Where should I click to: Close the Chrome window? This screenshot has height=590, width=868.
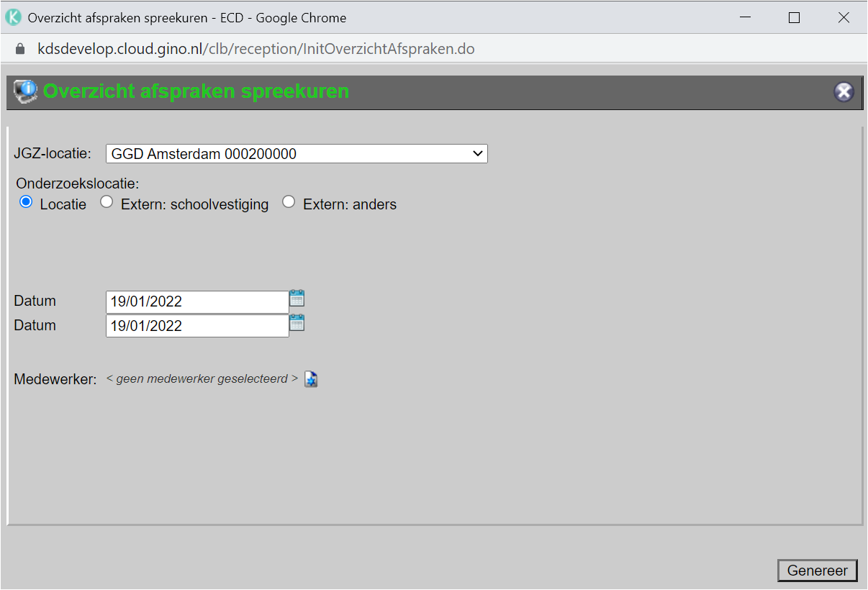coord(844,18)
